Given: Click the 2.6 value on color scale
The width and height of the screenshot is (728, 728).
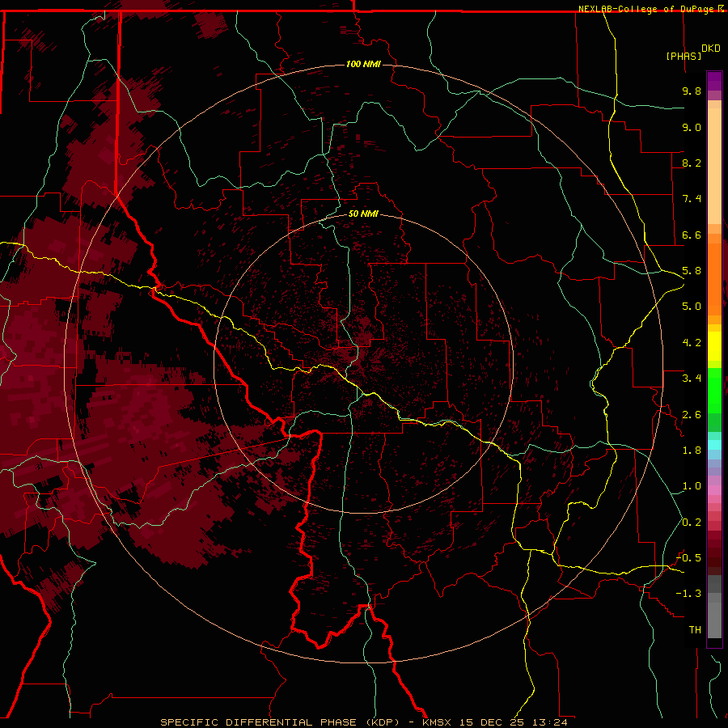Looking at the screenshot, I should (x=692, y=415).
